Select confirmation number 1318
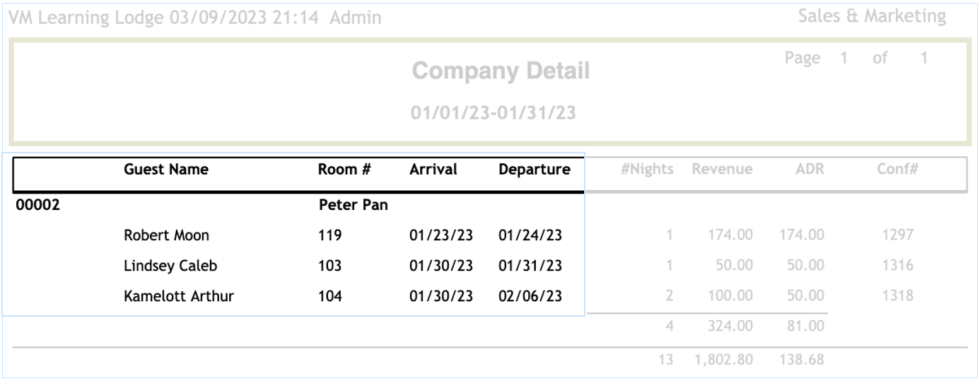The image size is (980, 381). (x=898, y=296)
